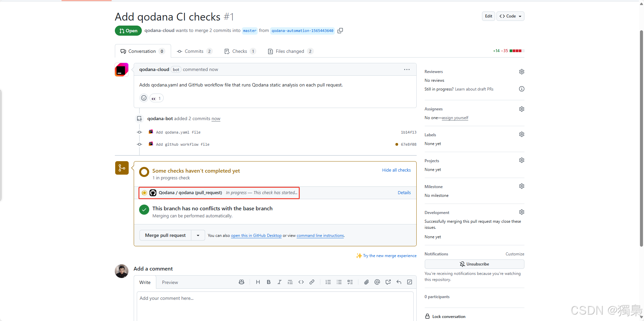The width and height of the screenshot is (644, 321).
Task: Insert a link with the link icon
Action: click(312, 282)
